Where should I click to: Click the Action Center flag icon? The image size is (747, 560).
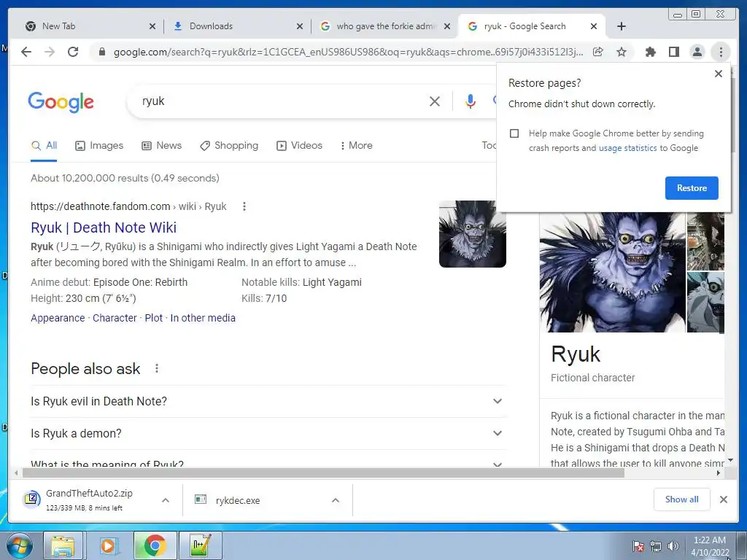point(638,546)
